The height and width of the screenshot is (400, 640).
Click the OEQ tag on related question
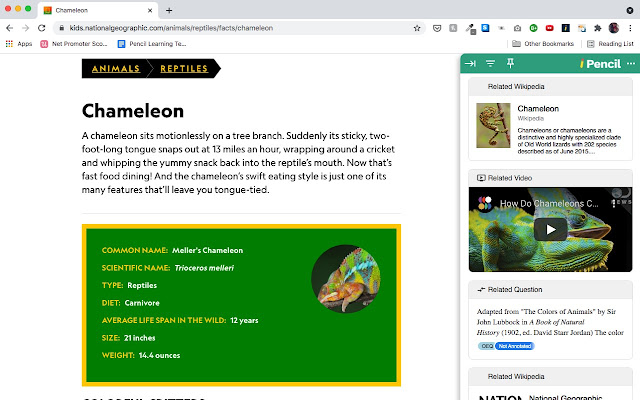(486, 346)
